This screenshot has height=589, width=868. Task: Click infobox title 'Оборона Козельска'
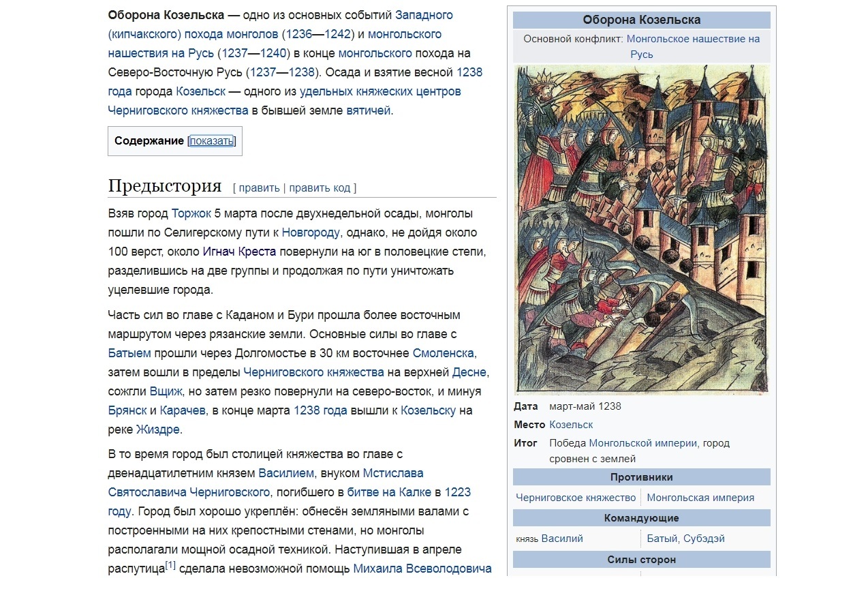click(642, 20)
